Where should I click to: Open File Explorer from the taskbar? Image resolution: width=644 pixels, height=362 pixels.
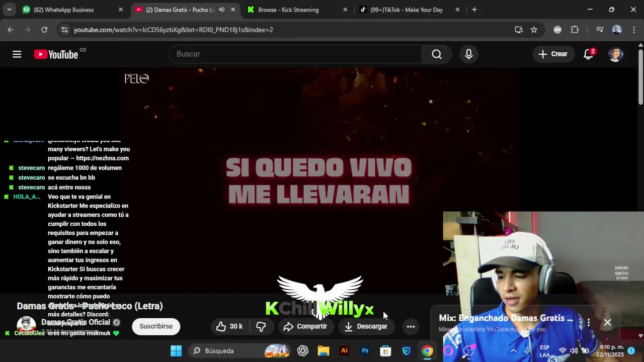pos(323,351)
